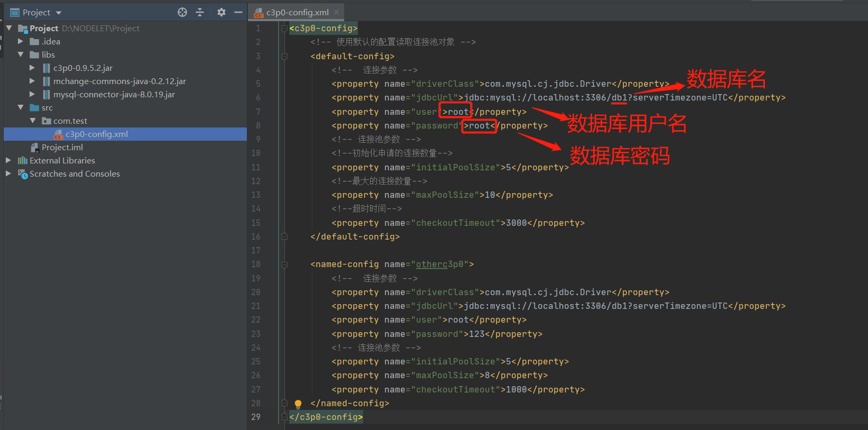Click the .idea folder icon

pos(34,41)
